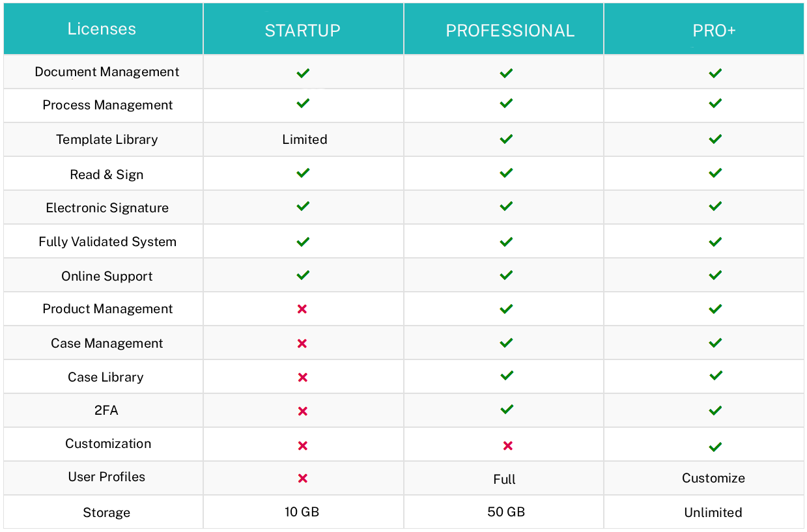This screenshot has width=807, height=532.
Task: Click the red X for PROFESSIONAL Customization
Action: pos(507,446)
